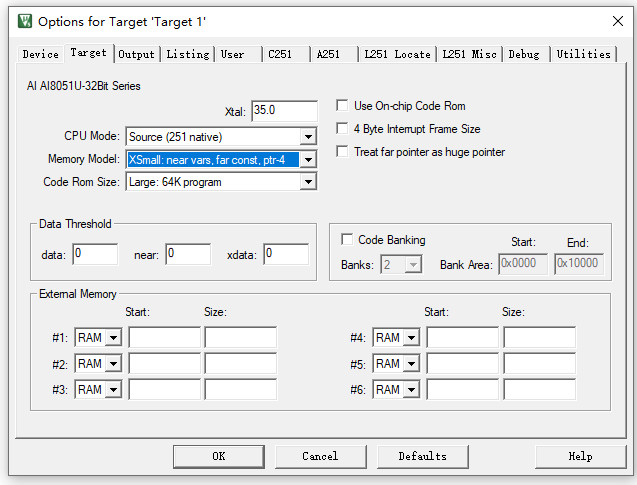Open the Utilities tab
637x485 pixels.
[x=583, y=54]
